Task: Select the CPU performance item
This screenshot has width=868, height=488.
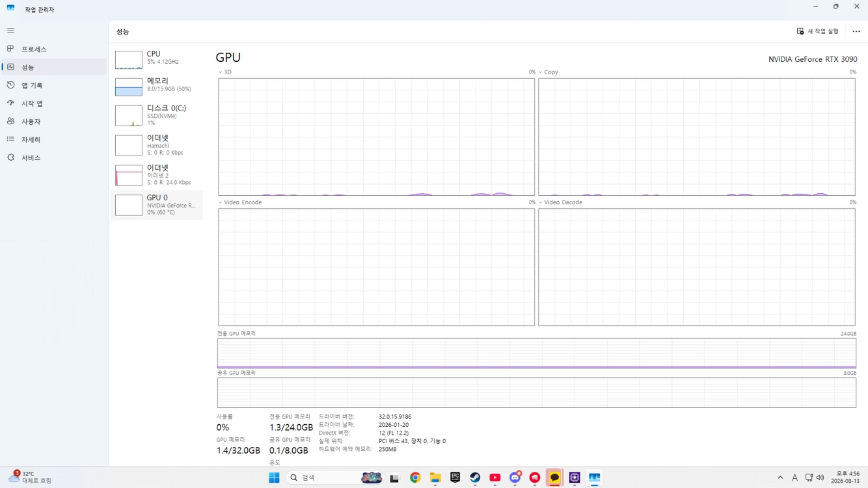Action: [x=157, y=59]
